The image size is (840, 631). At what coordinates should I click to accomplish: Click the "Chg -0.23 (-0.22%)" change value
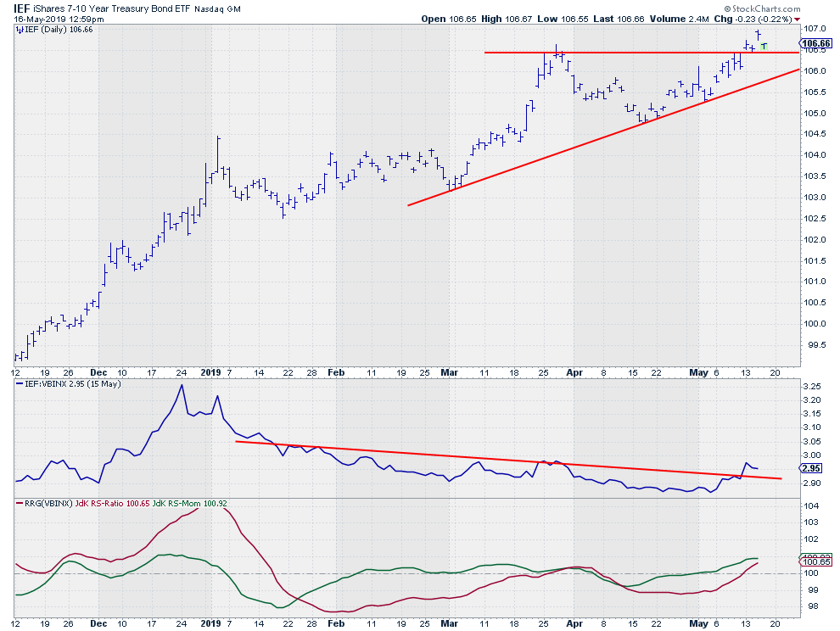tap(753, 19)
